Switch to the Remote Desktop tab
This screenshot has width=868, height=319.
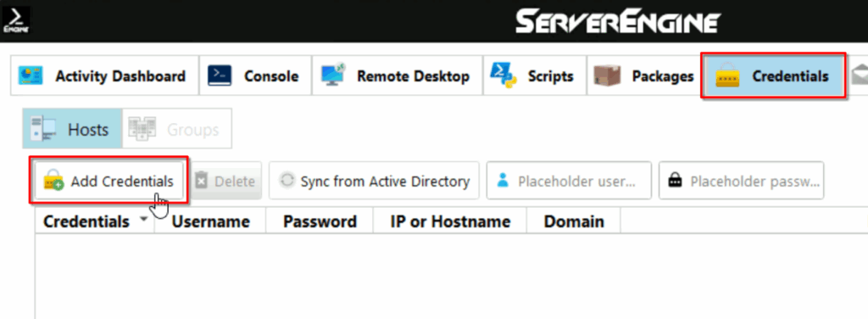click(397, 76)
